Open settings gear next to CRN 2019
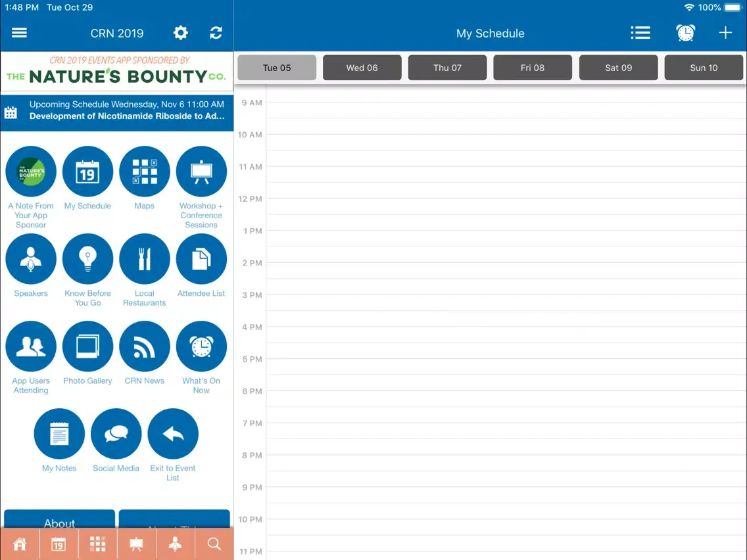The width and height of the screenshot is (747, 560). 181,33
